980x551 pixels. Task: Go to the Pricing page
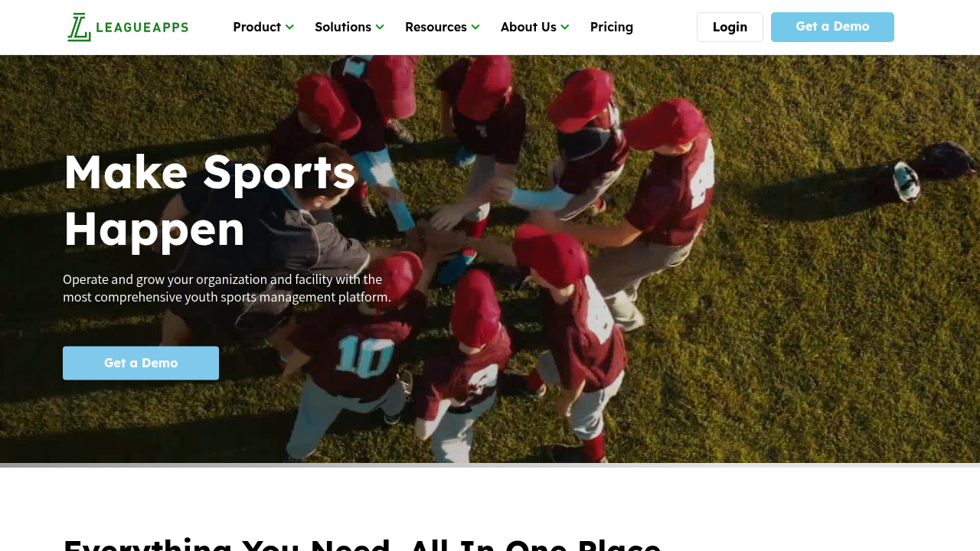[612, 27]
